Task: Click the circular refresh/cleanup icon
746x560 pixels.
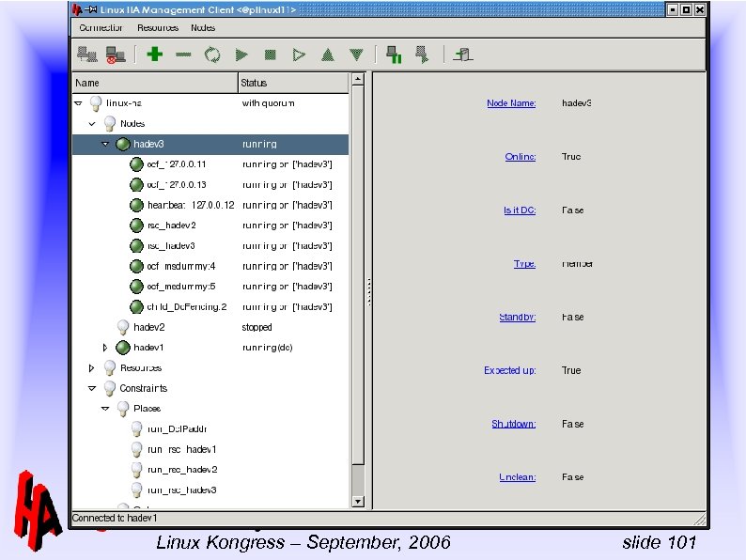Action: [212, 54]
